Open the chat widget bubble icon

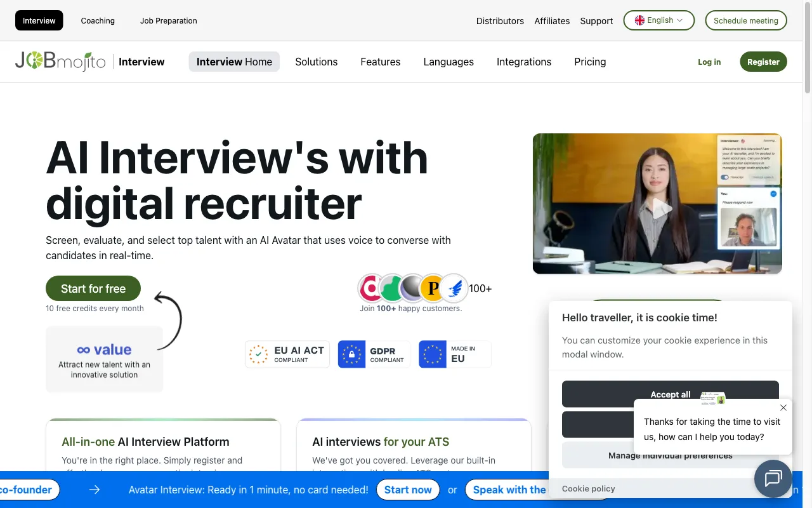point(773,478)
